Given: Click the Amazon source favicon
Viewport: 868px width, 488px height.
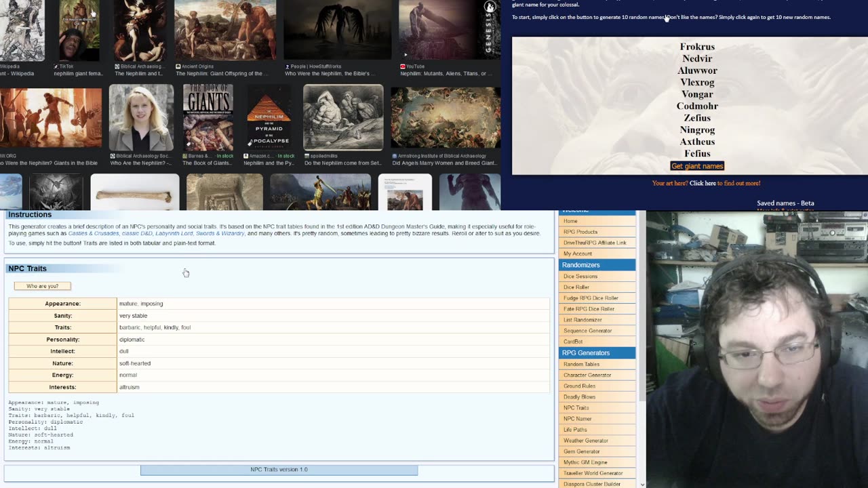Looking at the screenshot, I should pos(246,156).
